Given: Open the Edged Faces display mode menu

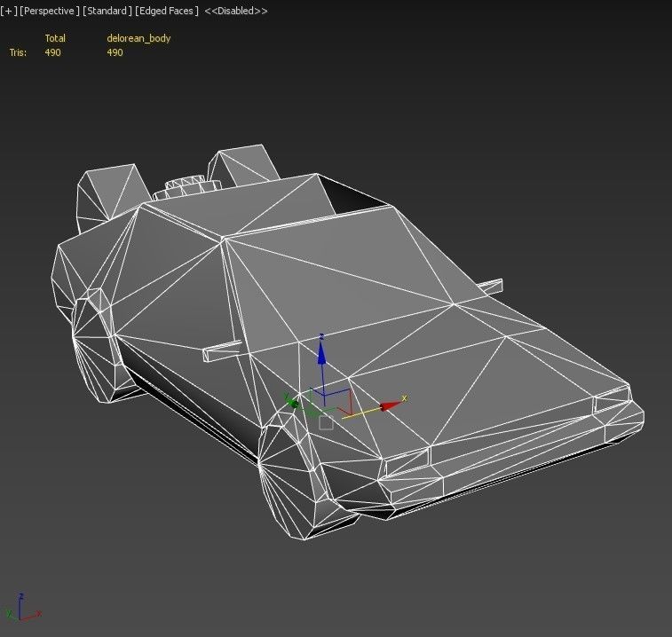Looking at the screenshot, I should point(167,11).
